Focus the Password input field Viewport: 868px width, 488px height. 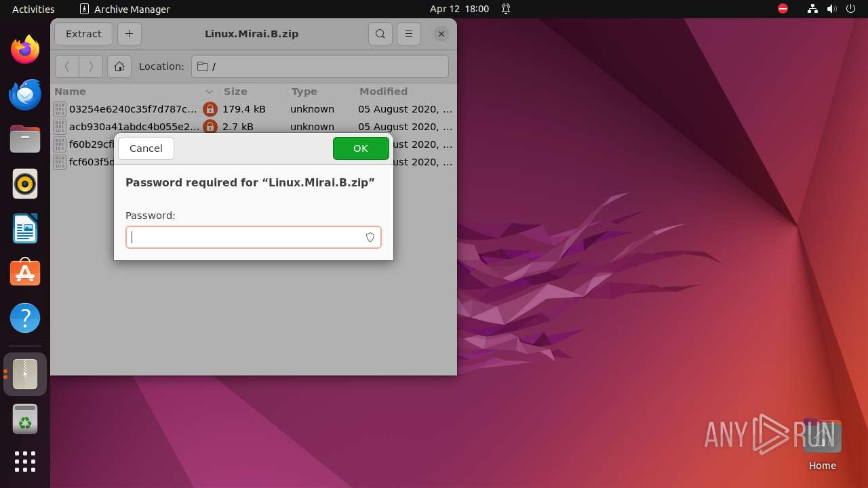(254, 237)
